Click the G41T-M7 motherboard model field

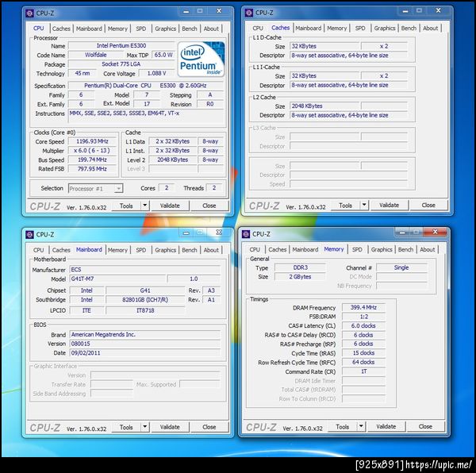click(117, 279)
